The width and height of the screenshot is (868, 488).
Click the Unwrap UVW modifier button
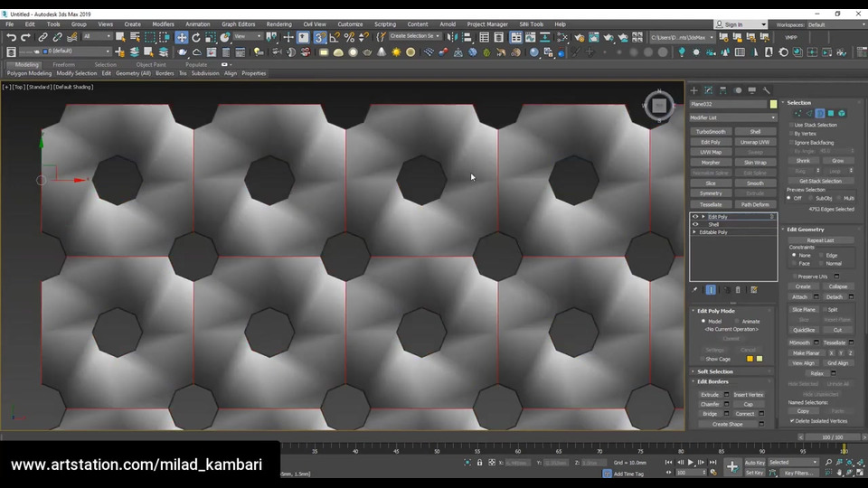point(755,142)
